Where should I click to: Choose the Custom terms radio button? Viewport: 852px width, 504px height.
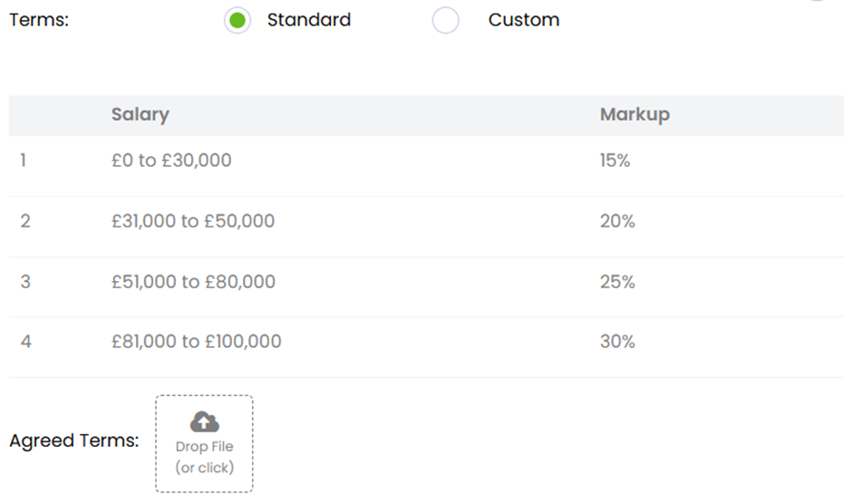446,20
